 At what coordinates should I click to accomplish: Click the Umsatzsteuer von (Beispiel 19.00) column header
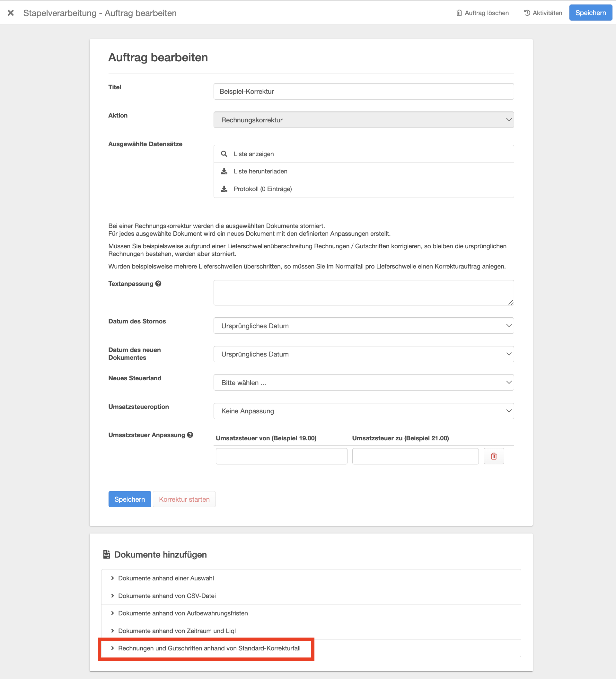coord(266,438)
